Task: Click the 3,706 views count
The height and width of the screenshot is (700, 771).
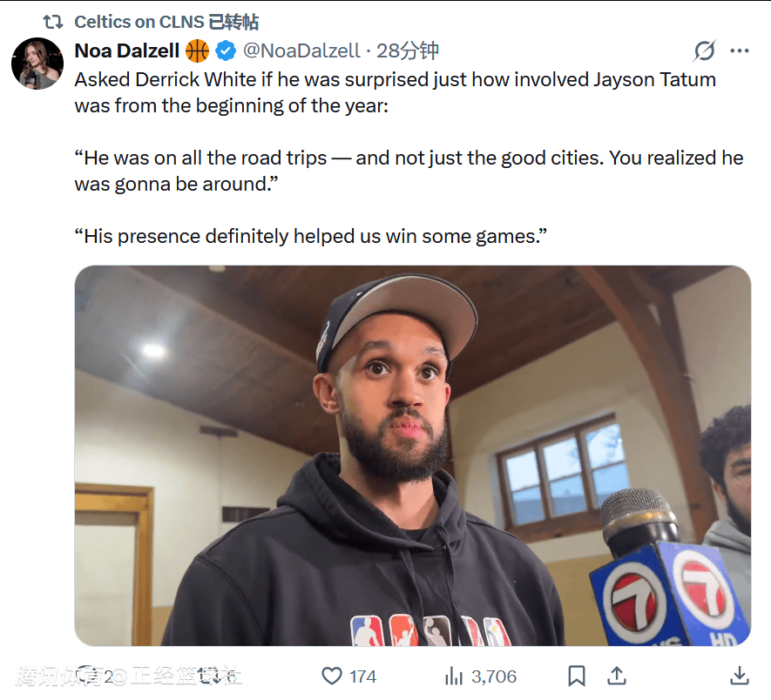Action: [x=494, y=676]
